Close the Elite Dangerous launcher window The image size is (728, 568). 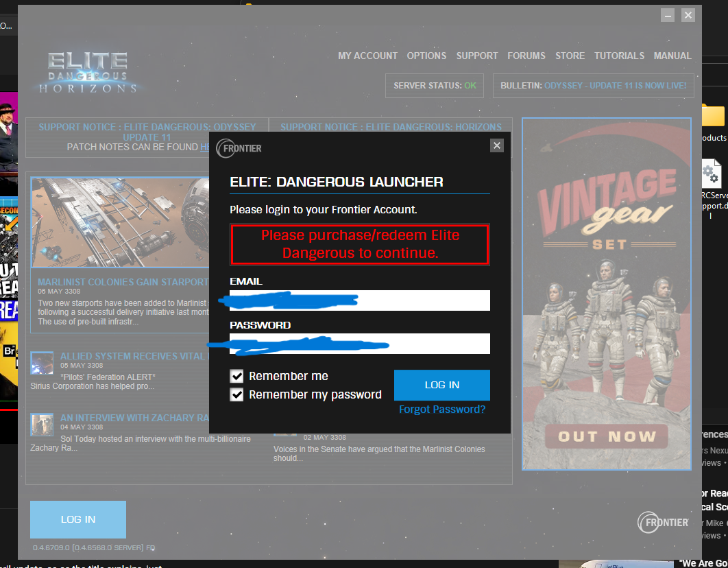click(x=688, y=15)
